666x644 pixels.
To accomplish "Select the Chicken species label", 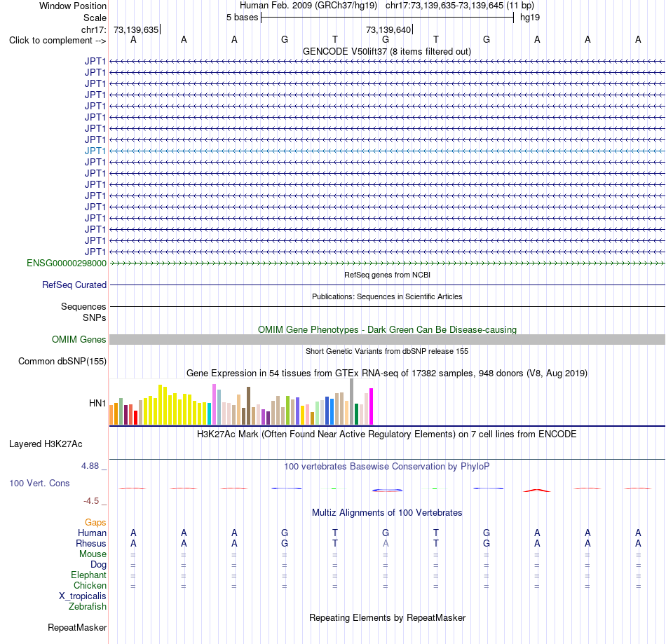I will (x=90, y=585).
